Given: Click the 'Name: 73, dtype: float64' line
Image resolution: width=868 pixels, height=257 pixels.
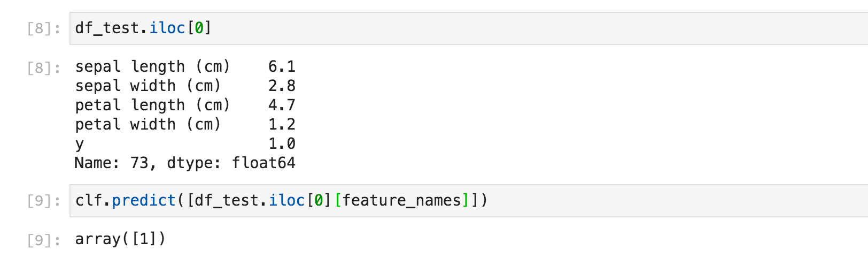Looking at the screenshot, I should click(x=185, y=163).
